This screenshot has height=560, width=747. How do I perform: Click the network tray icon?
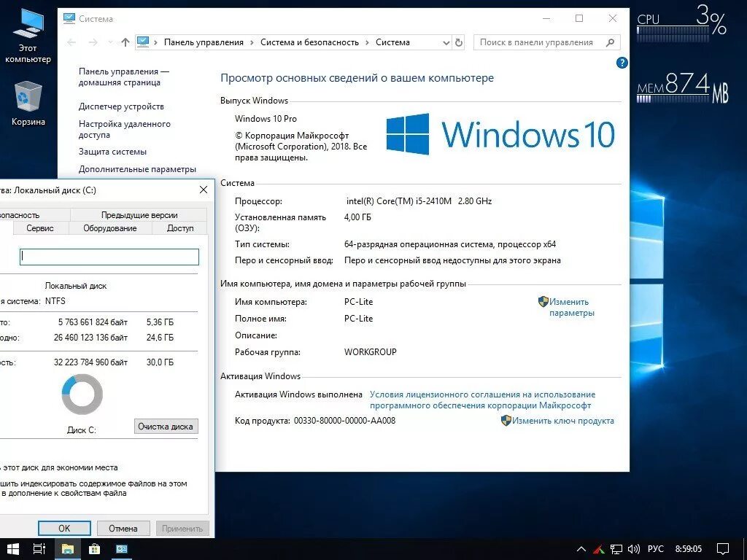[616, 550]
